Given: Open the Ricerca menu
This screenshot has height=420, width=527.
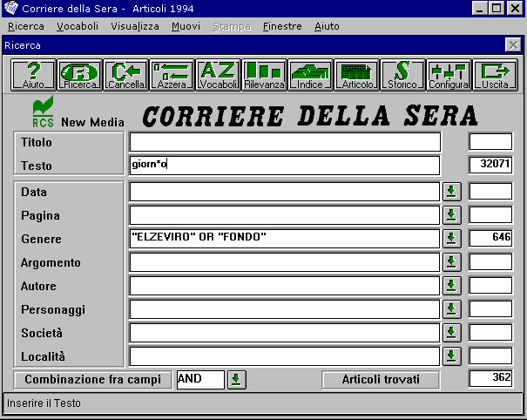Looking at the screenshot, I should pos(26,26).
